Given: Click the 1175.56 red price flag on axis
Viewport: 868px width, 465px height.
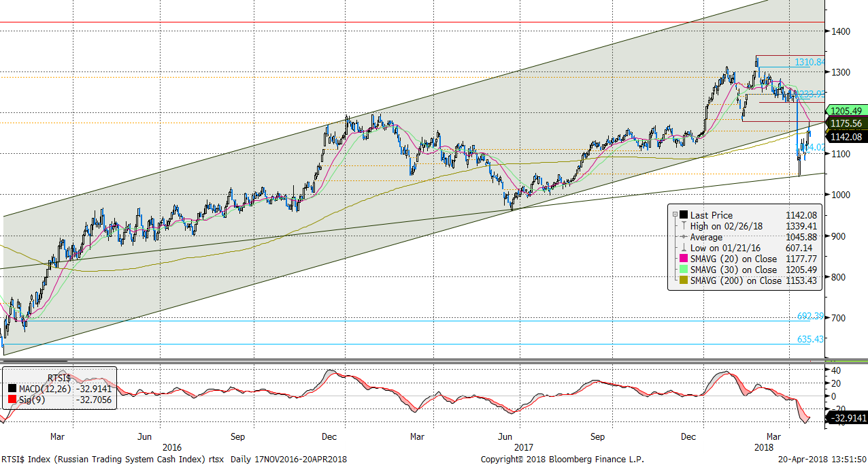Looking at the screenshot, I should point(846,123).
